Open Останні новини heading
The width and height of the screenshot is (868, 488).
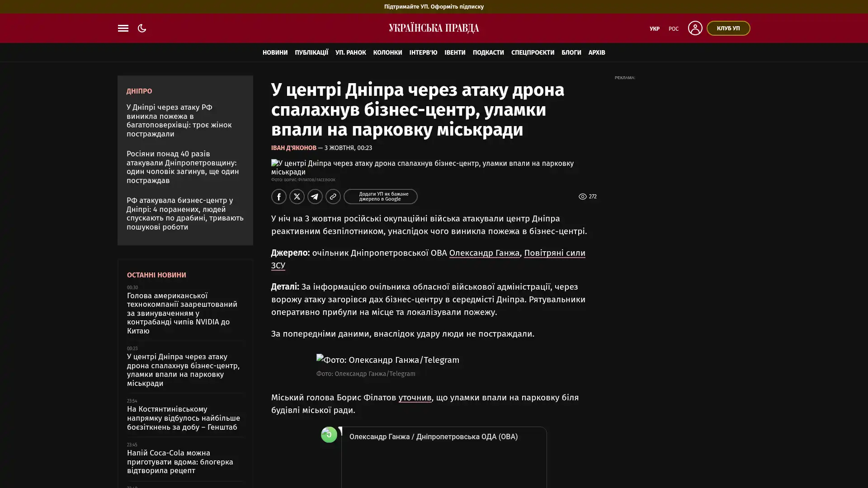pos(156,275)
